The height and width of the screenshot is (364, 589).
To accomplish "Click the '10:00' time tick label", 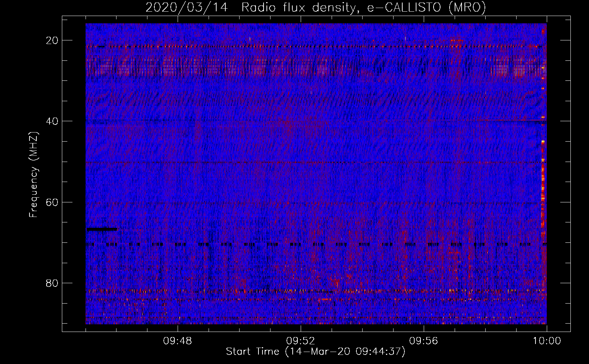I will 547,341.
